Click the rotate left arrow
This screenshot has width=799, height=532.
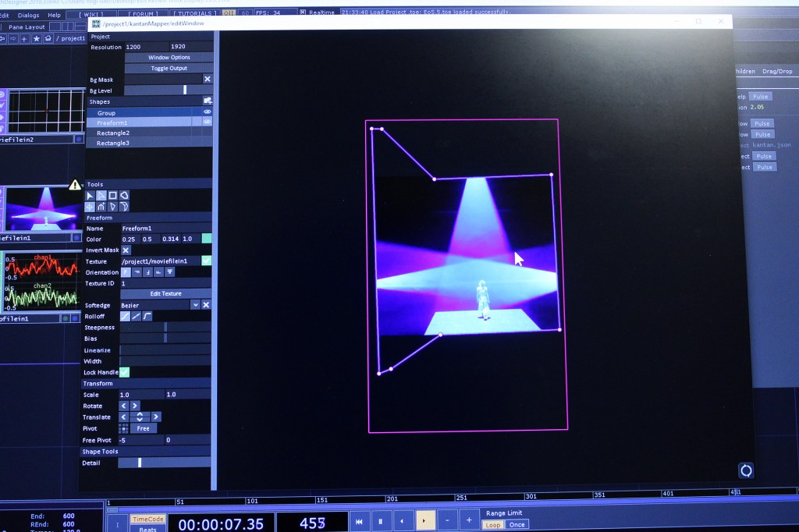pos(123,406)
